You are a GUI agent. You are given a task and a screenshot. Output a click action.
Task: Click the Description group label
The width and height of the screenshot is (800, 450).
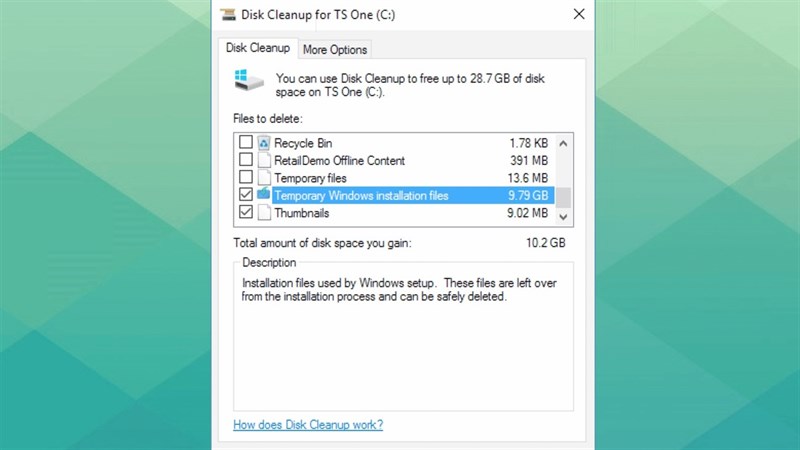tap(269, 262)
